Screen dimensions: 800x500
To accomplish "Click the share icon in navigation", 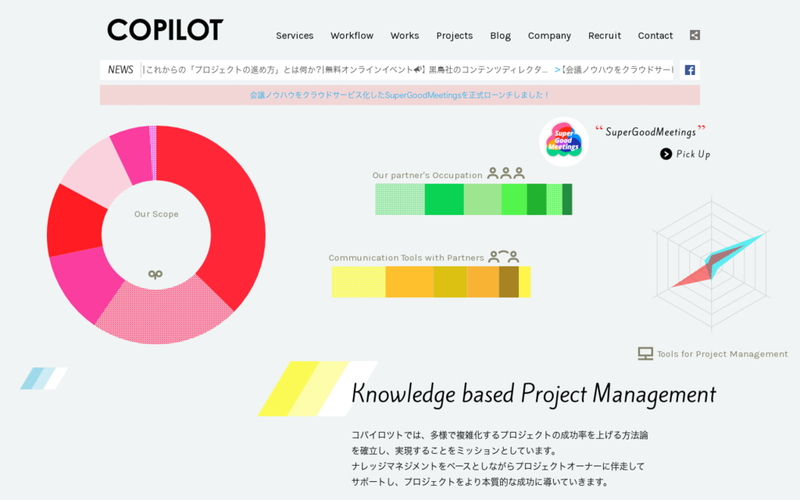I will 694,35.
